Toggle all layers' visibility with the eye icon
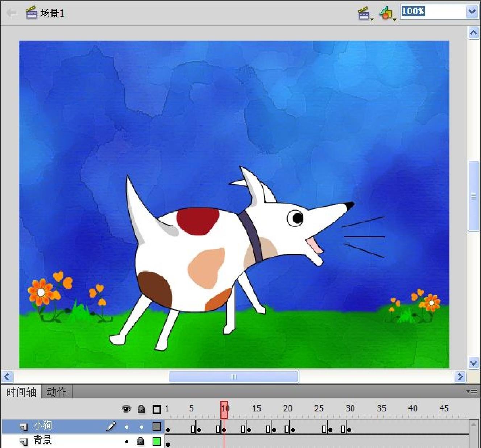This screenshot has width=481, height=448. (126, 409)
